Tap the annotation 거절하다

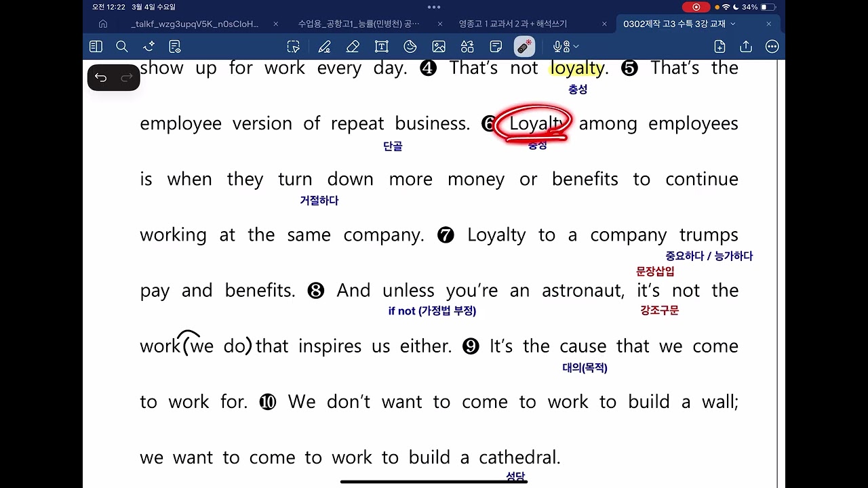[x=319, y=201]
